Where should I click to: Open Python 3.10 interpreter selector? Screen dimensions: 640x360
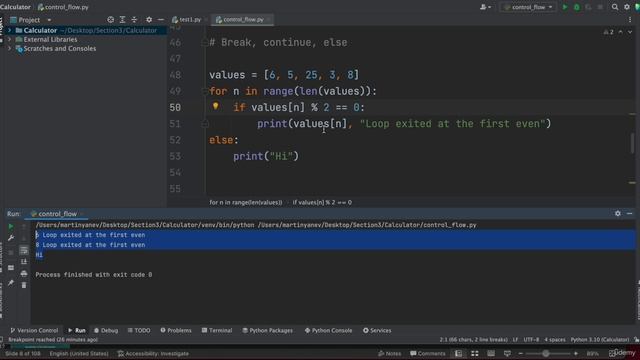pyautogui.click(x=600, y=340)
